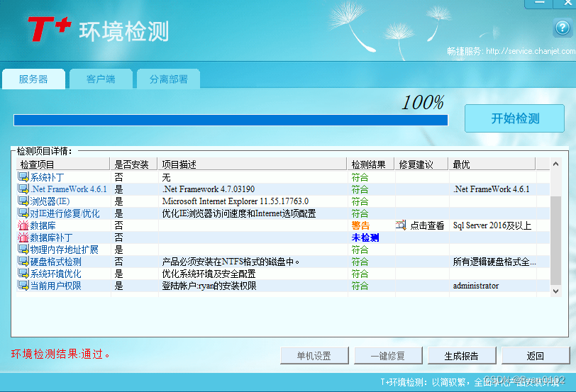Select the 硬盘格式检测 item
This screenshot has width=576, height=392.
pos(55,262)
